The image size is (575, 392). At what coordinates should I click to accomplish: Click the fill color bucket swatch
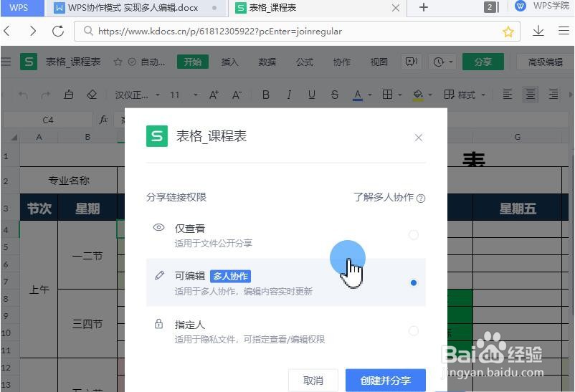point(418,95)
